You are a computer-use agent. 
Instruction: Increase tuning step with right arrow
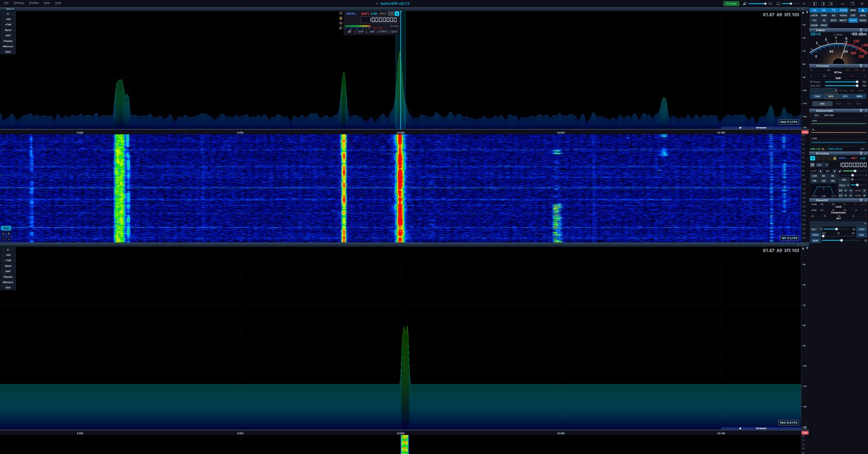[x=834, y=171]
